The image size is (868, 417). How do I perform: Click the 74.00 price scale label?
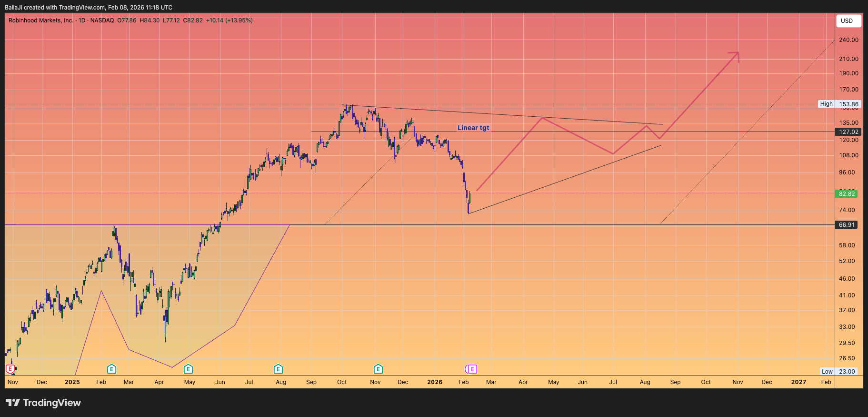click(847, 210)
